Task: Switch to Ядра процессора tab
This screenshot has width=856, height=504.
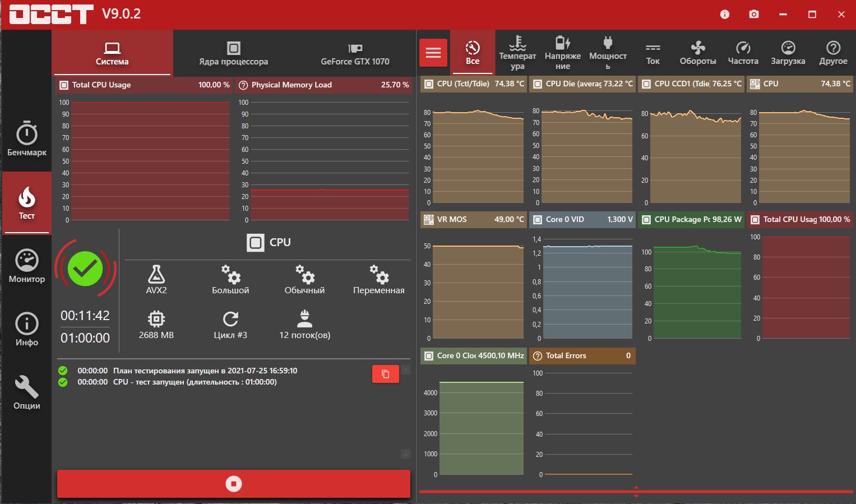Action: pyautogui.click(x=233, y=53)
